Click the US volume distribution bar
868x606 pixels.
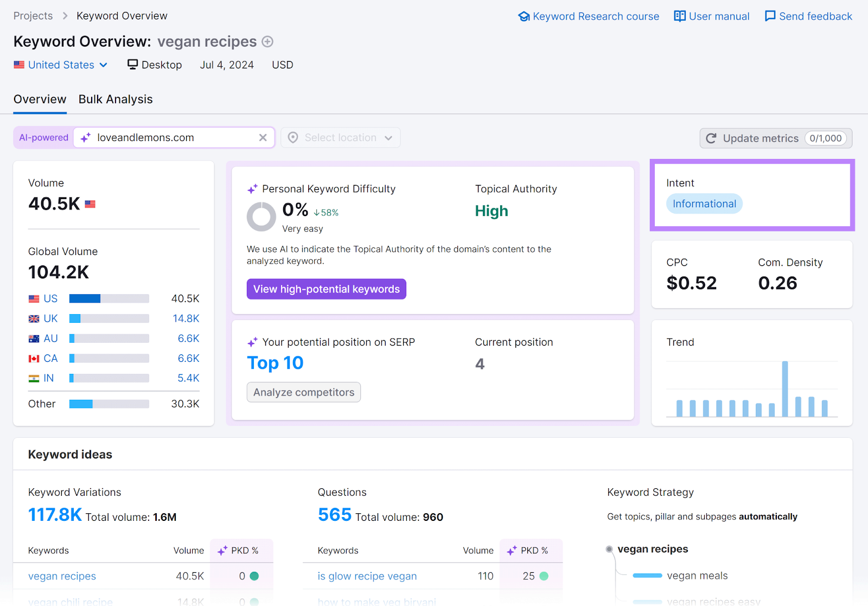pos(108,298)
